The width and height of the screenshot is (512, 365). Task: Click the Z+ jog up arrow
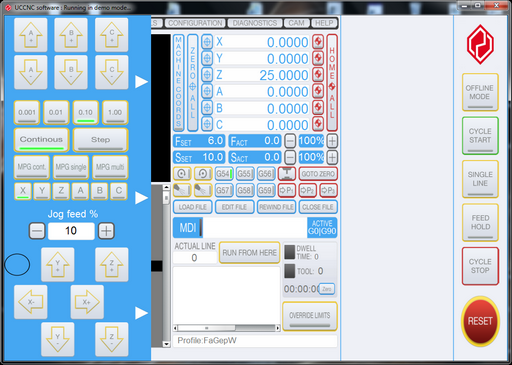(112, 265)
